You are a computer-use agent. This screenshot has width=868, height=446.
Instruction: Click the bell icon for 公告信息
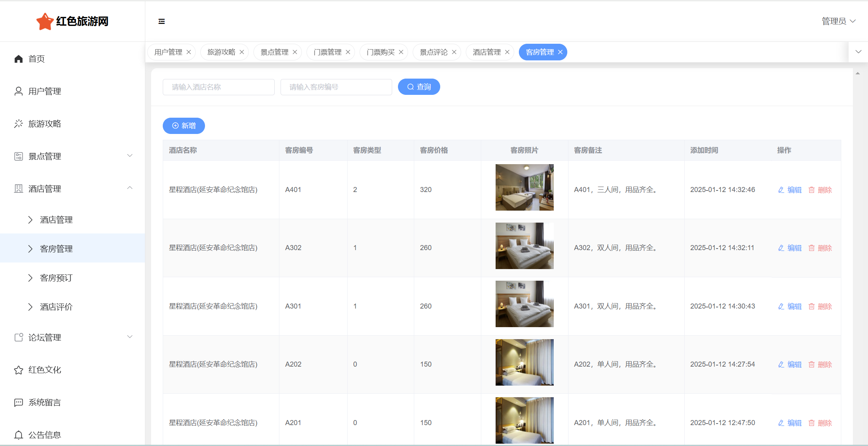(18, 435)
